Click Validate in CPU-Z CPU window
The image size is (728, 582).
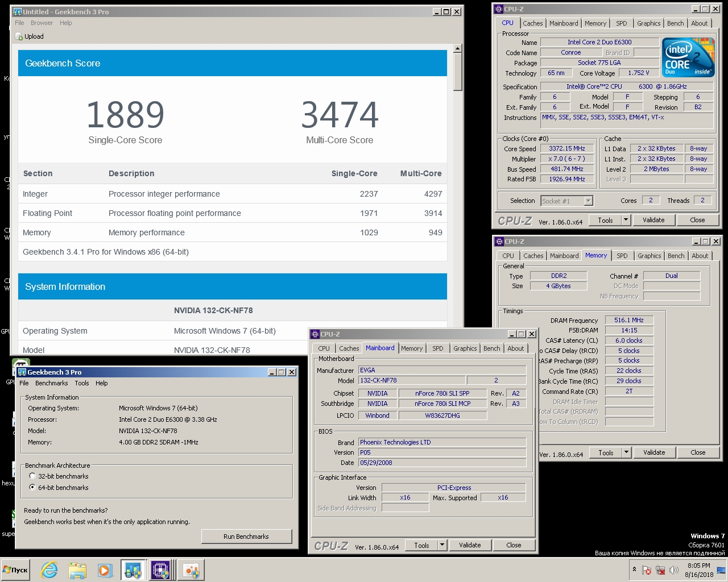coord(653,220)
